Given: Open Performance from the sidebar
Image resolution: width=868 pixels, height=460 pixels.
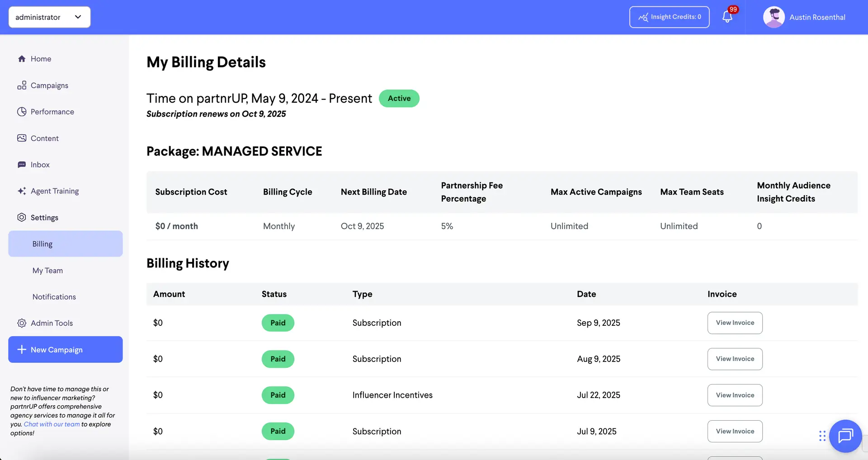Looking at the screenshot, I should [x=22, y=112].
